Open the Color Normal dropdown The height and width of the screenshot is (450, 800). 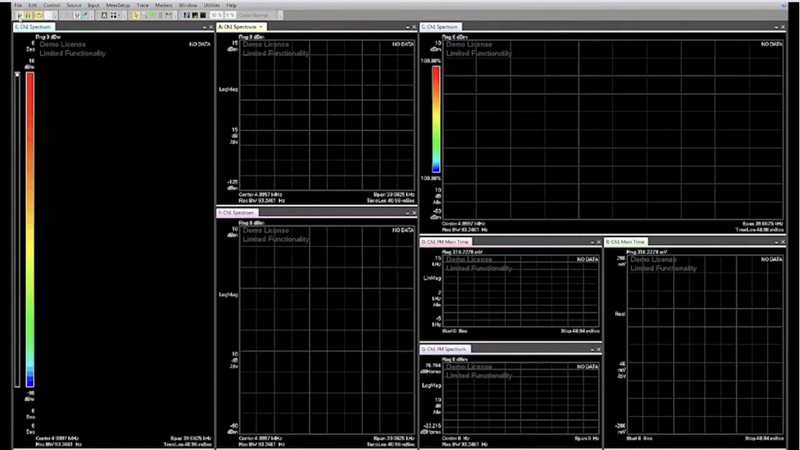pos(259,15)
